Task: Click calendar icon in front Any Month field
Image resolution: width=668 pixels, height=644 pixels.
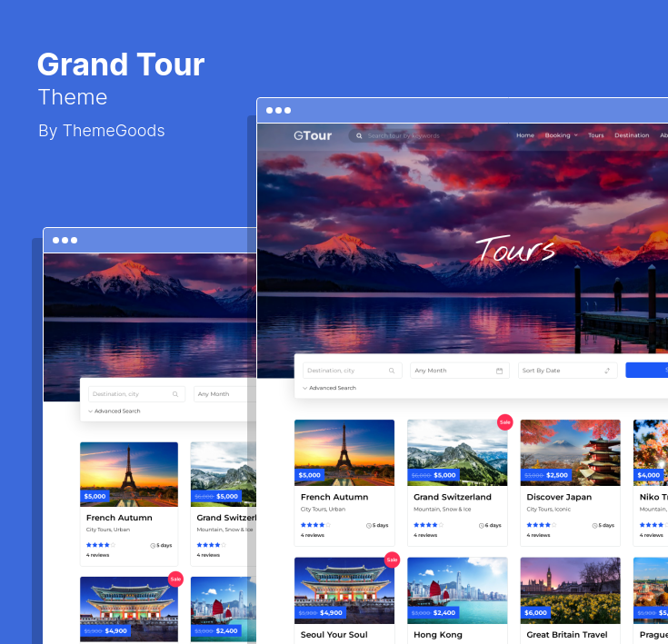Action: [499, 371]
